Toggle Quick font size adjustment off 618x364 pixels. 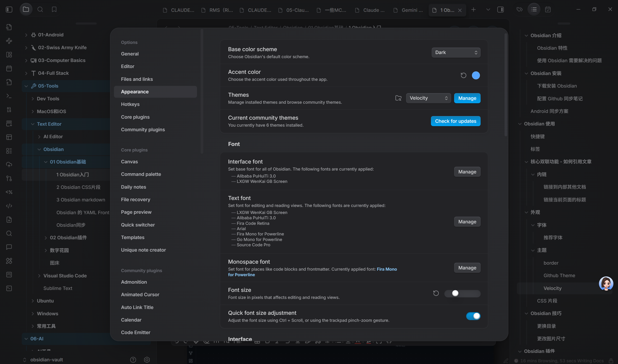tap(473, 316)
